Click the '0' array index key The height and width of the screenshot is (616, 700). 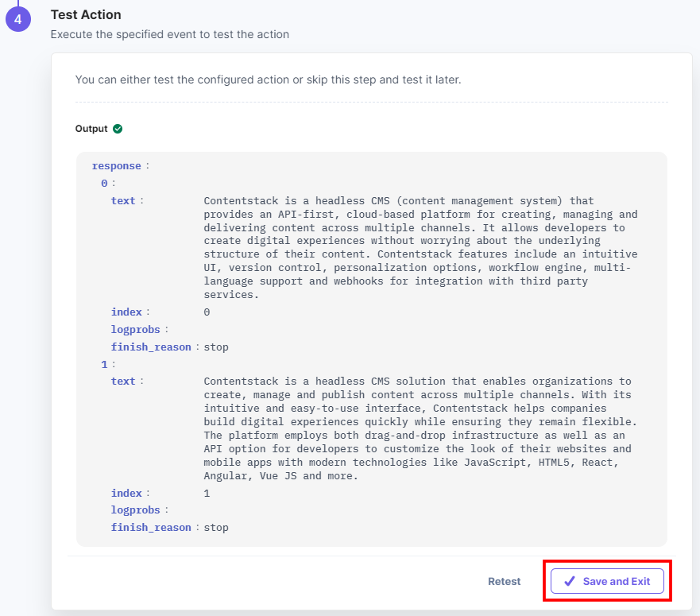tap(104, 183)
